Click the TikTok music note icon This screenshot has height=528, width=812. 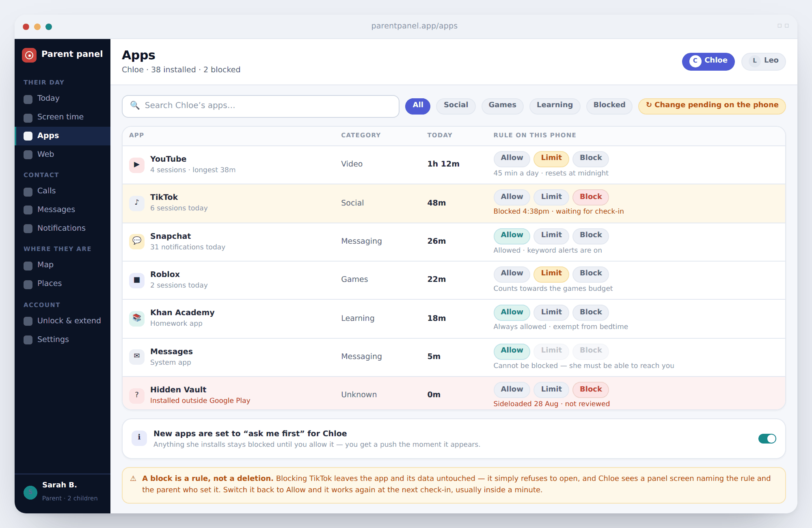137,203
